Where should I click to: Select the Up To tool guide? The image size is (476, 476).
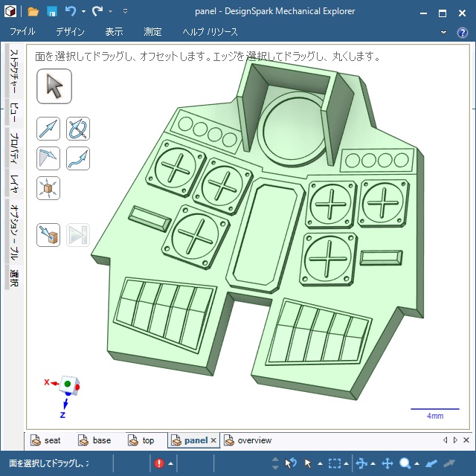[x=48, y=235]
